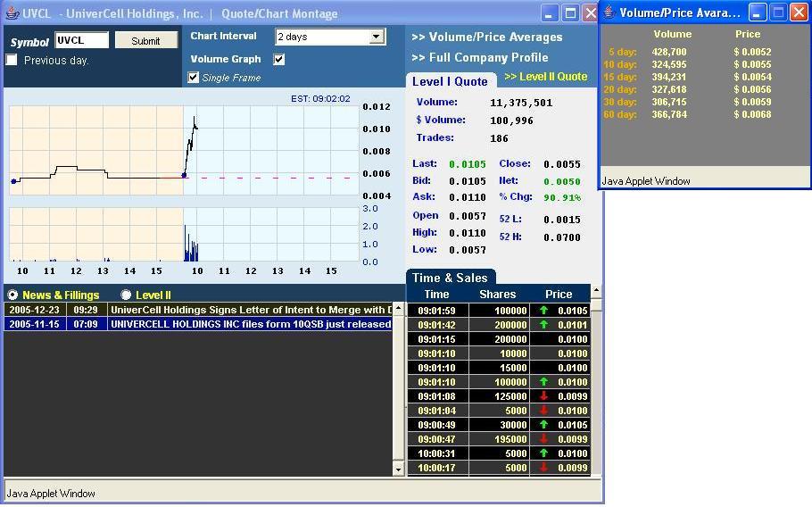The height and width of the screenshot is (507, 812).
Task: Click red down arrow in 09:01:04 trade row
Action: pyautogui.click(x=543, y=411)
